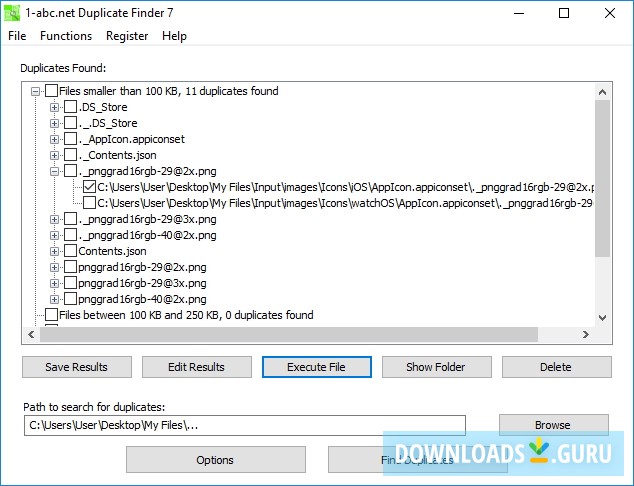This screenshot has width=634, height=486.
Task: Check the pnggrad16rgb-29@3x.png checkbox
Action: click(x=70, y=283)
